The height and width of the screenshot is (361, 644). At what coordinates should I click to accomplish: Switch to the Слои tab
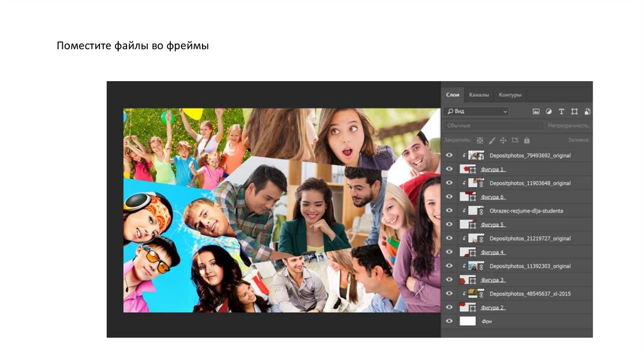[x=453, y=95]
